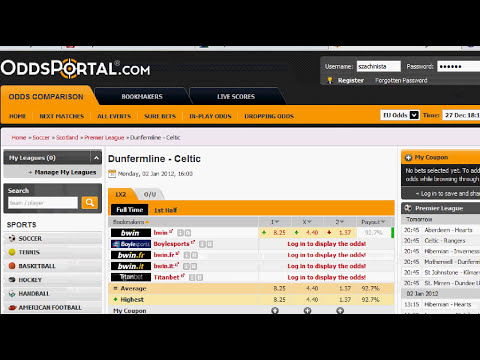
Task: Open the Aberdeen - Hearts match
Action: tap(448, 230)
